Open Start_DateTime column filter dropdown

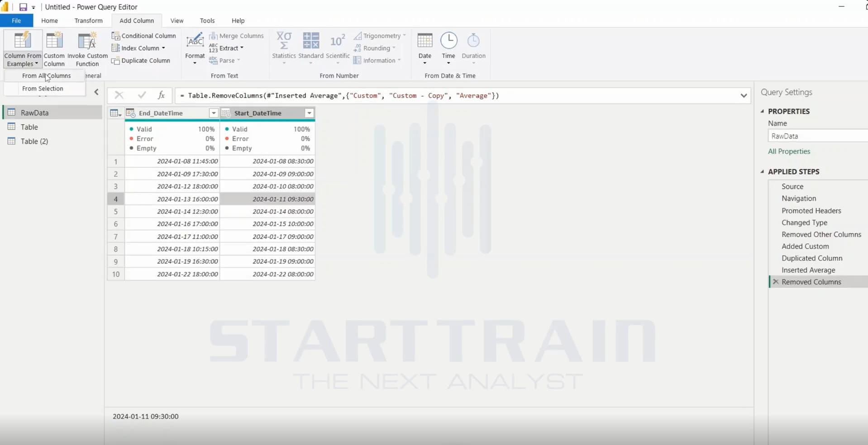tap(309, 113)
